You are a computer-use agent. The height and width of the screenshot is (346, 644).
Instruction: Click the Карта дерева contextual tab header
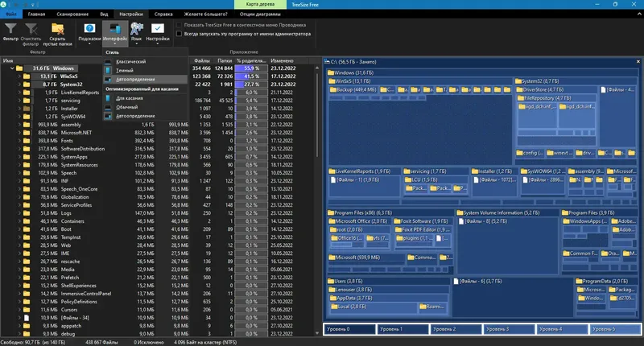click(x=260, y=4)
